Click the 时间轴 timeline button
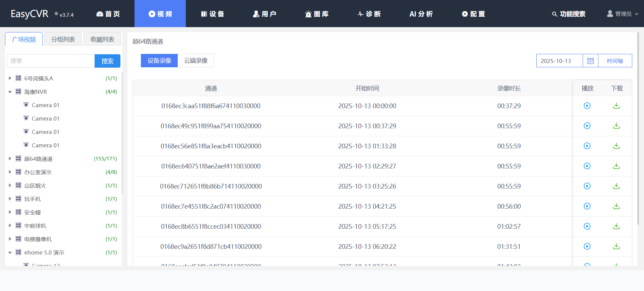 (615, 61)
